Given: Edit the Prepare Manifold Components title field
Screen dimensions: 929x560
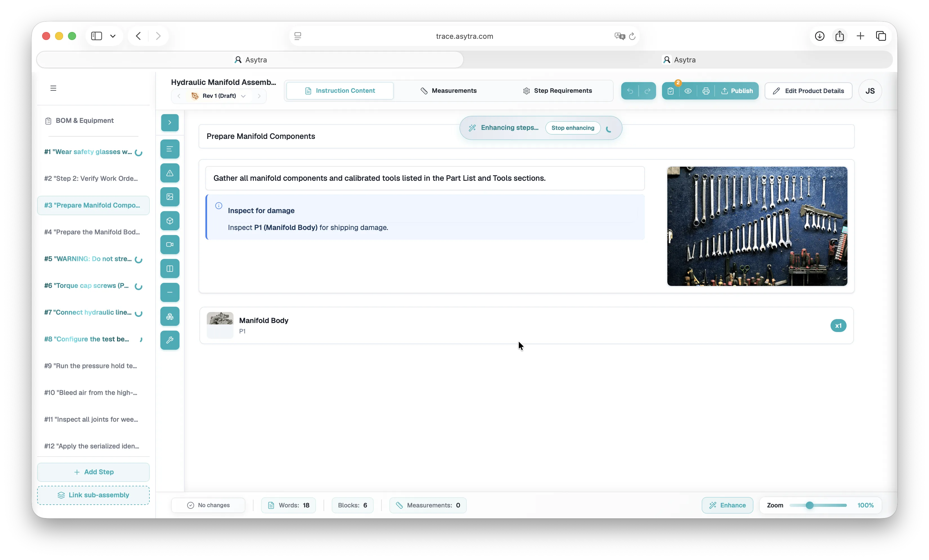Looking at the screenshot, I should click(526, 136).
